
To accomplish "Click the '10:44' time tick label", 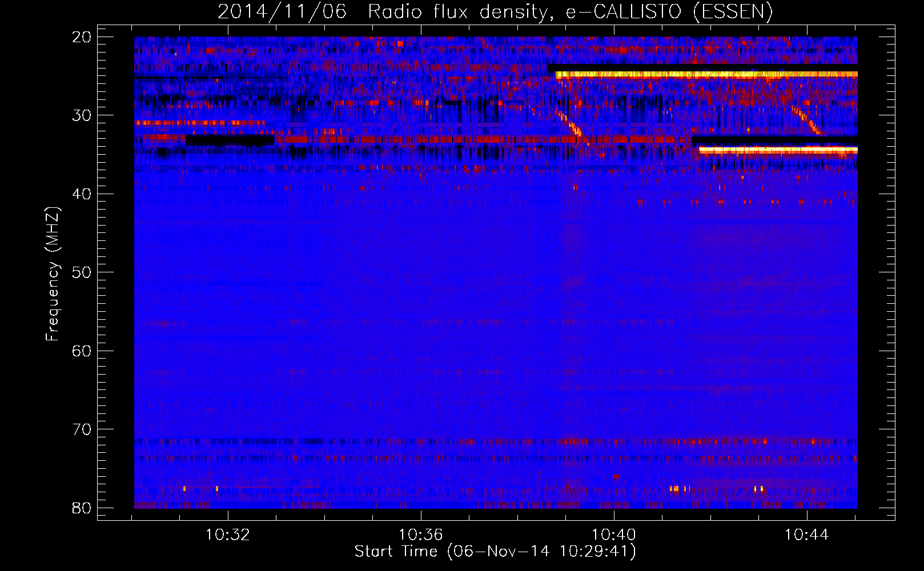I will click(806, 535).
